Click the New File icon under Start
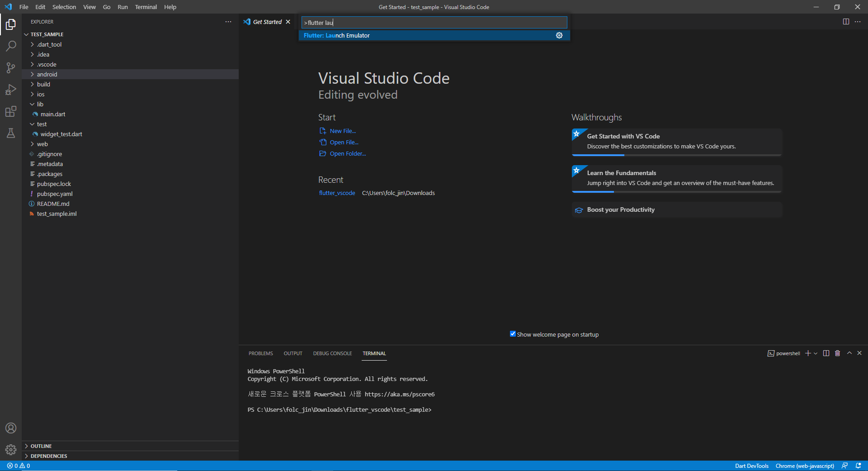 (x=323, y=131)
